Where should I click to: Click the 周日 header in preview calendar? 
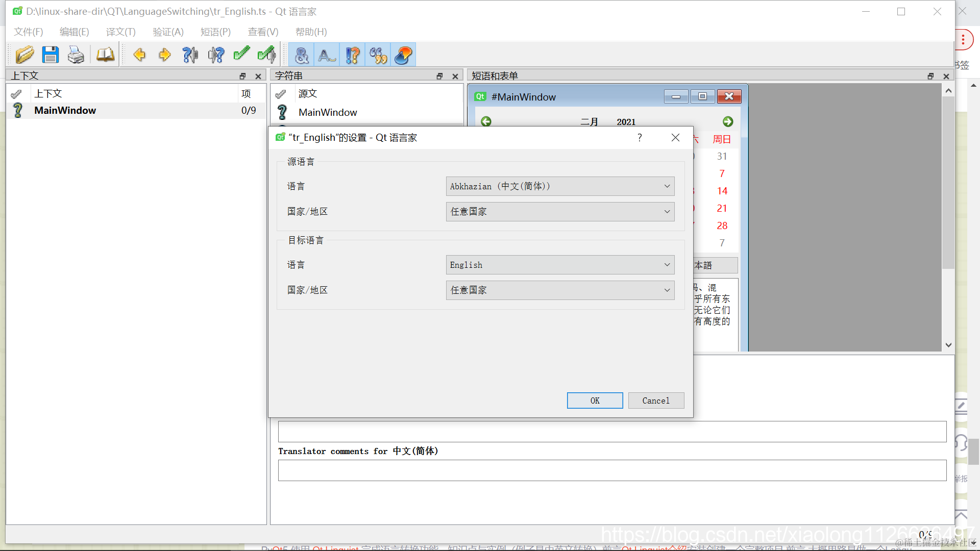(722, 139)
